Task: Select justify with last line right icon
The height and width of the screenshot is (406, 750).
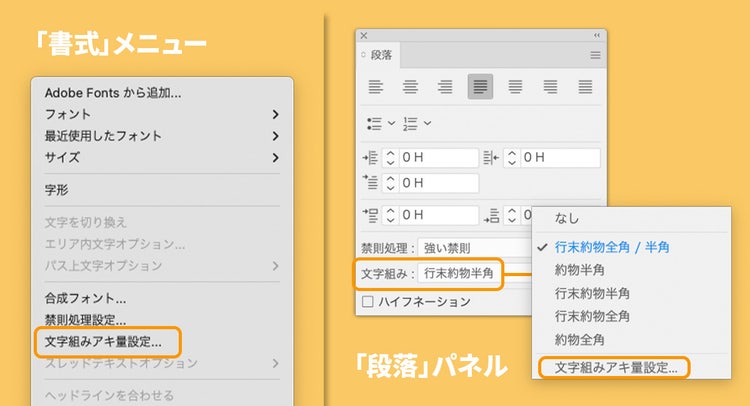Action: click(550, 87)
